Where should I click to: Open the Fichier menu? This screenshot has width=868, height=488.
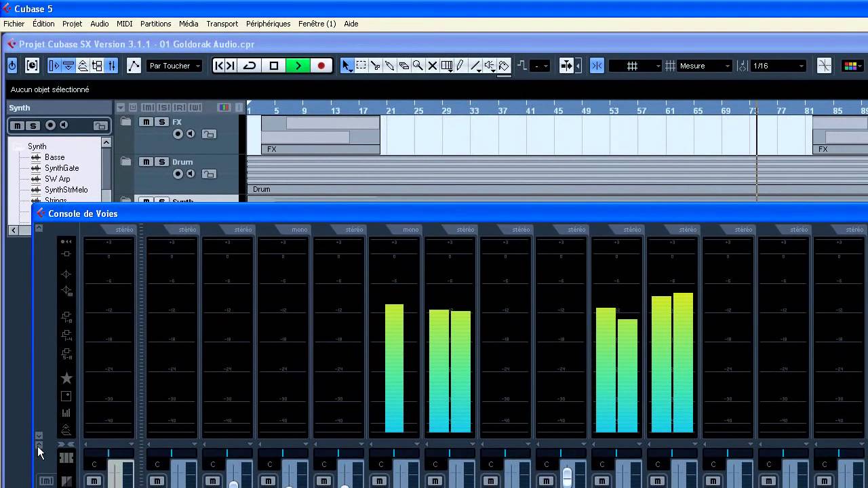(14, 24)
